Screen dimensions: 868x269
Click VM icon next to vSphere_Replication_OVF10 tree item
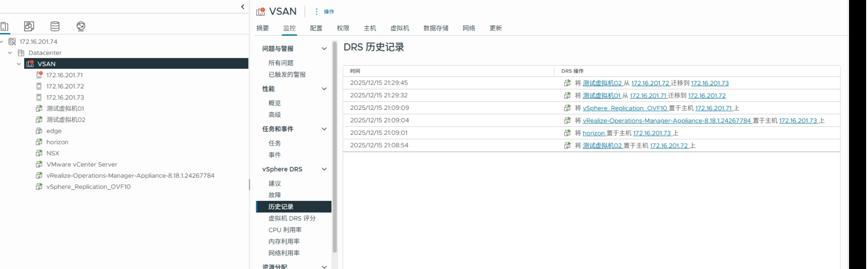coord(39,186)
